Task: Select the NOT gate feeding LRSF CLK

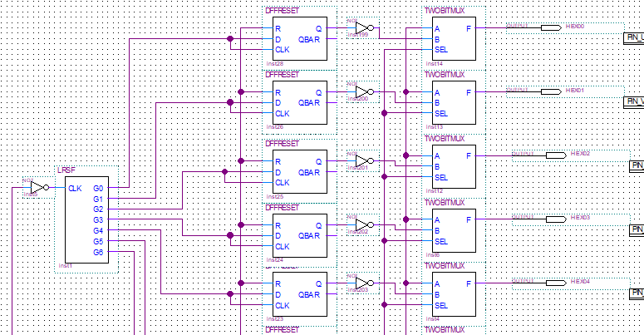Action: tap(37, 189)
